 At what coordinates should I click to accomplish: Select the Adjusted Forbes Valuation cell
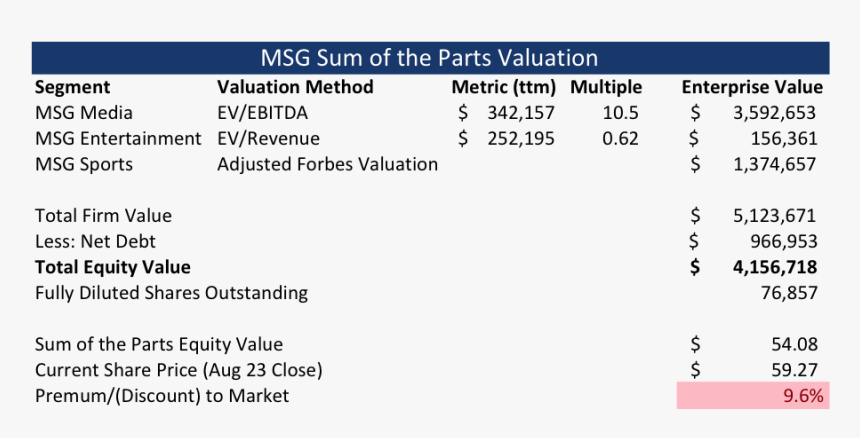click(327, 164)
